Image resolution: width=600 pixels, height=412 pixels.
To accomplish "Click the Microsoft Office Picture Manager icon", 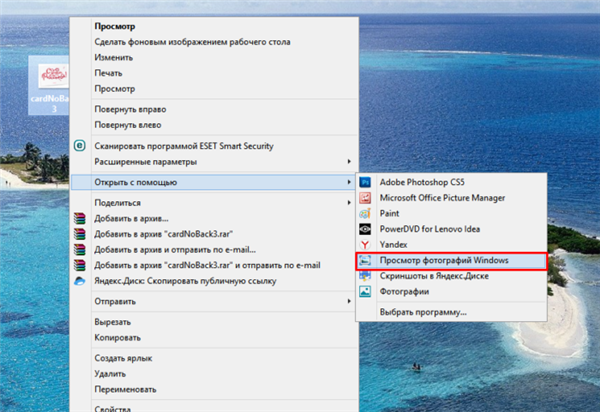I will click(365, 198).
